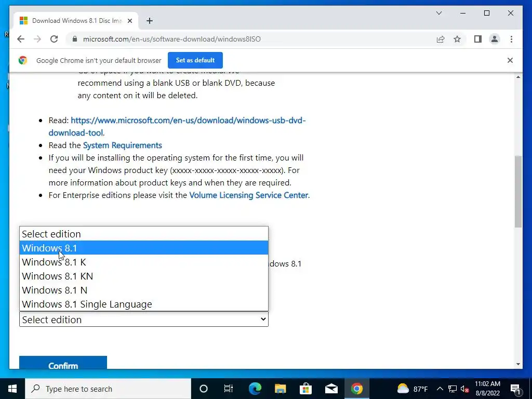Select Windows 8.1 K edition
This screenshot has height=399, width=532.
click(x=144, y=262)
